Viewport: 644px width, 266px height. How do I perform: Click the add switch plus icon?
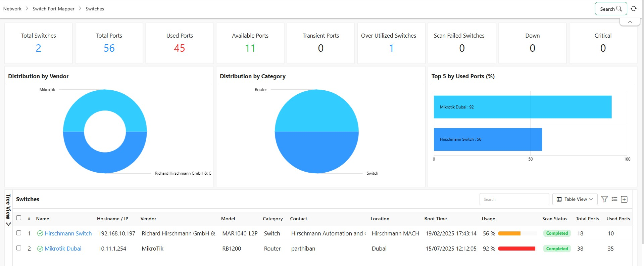624,199
